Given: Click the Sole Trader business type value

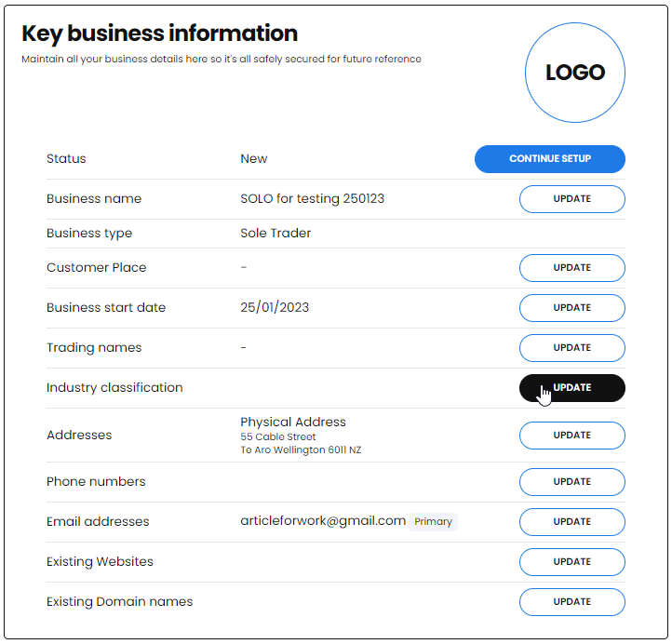Looking at the screenshot, I should pyautogui.click(x=276, y=233).
